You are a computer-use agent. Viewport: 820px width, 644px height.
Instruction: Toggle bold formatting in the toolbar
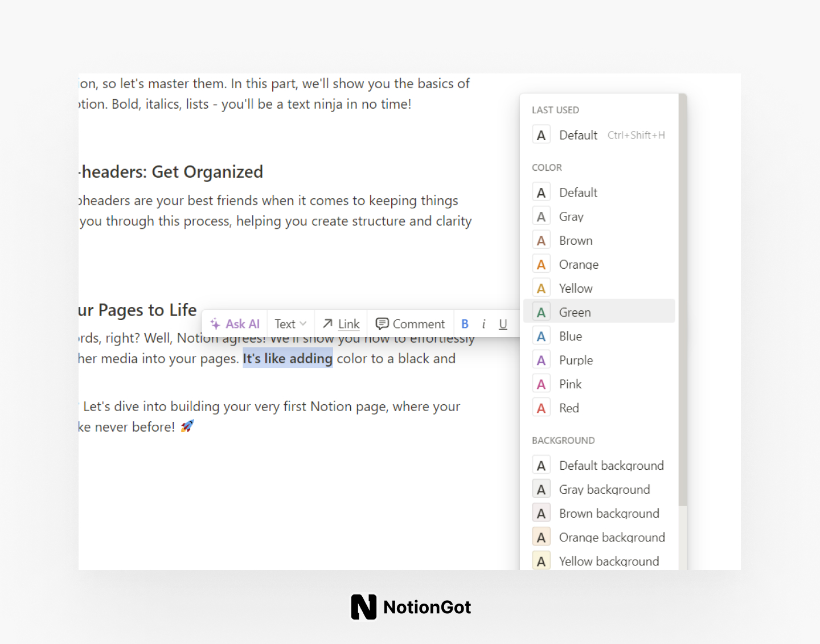pyautogui.click(x=465, y=323)
